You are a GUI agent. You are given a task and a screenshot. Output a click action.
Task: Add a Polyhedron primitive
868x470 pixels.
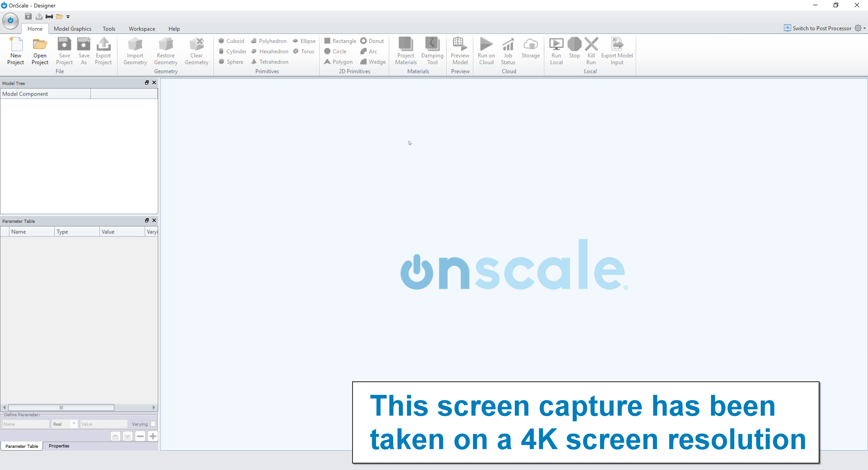click(x=269, y=41)
